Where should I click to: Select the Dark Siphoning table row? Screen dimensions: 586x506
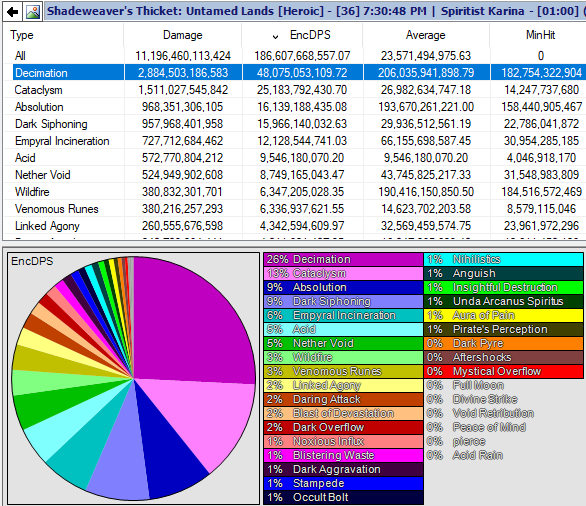tap(294, 124)
